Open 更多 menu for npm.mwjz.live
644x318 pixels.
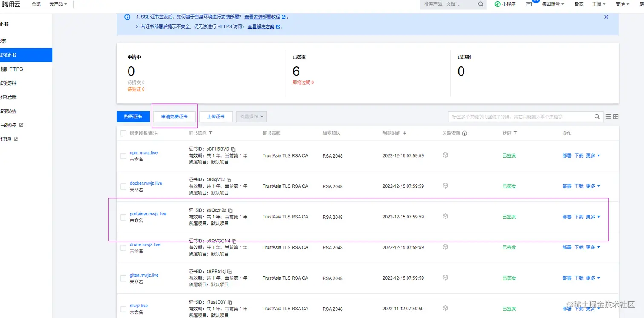coord(593,156)
